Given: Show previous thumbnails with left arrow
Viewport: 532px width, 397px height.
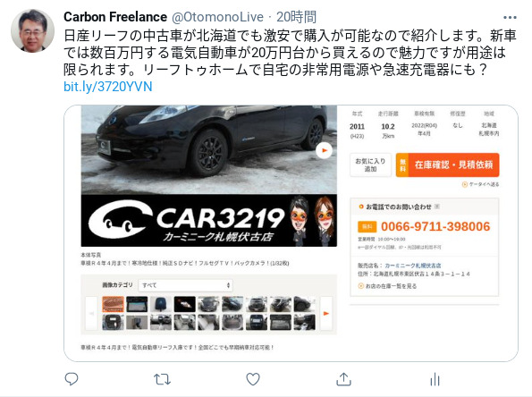Looking at the screenshot, I should click(x=91, y=313).
